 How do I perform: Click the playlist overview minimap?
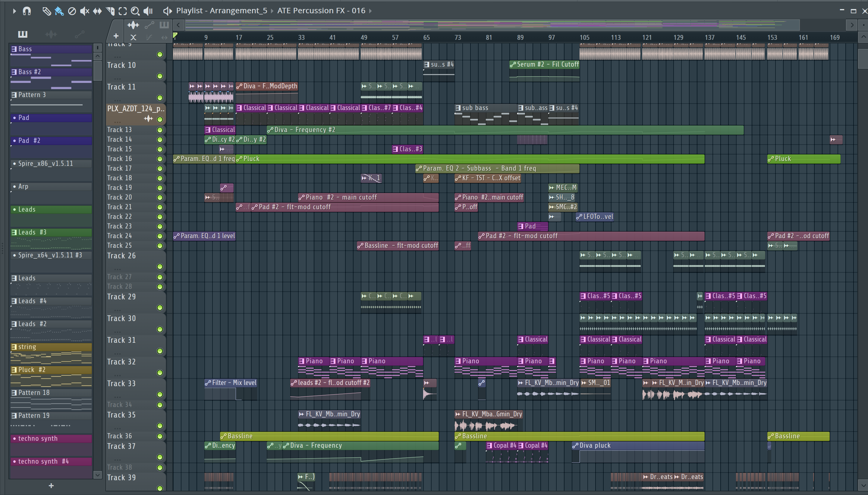coord(492,25)
